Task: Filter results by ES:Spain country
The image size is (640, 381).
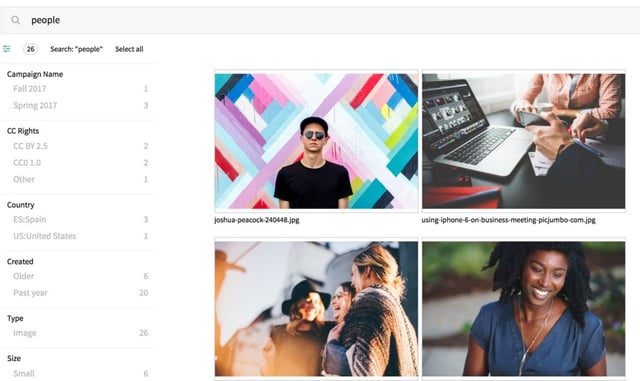Action: pos(78,219)
